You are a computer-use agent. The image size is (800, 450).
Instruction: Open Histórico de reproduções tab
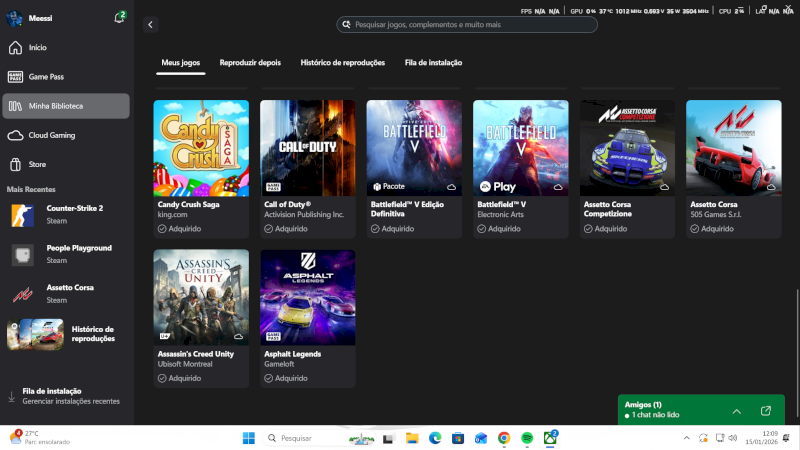point(342,62)
